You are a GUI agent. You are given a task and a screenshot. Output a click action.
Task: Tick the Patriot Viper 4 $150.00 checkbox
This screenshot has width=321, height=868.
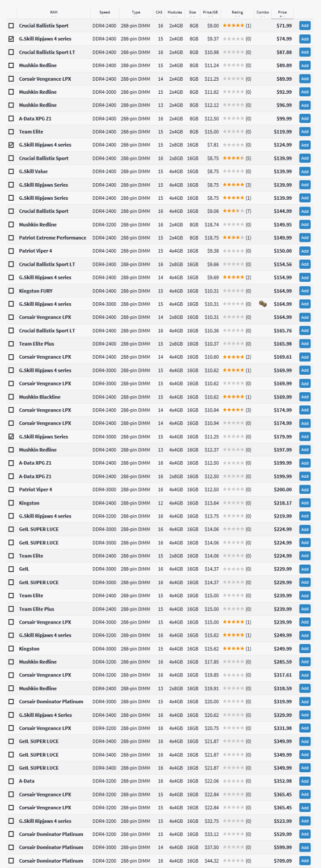(11, 251)
